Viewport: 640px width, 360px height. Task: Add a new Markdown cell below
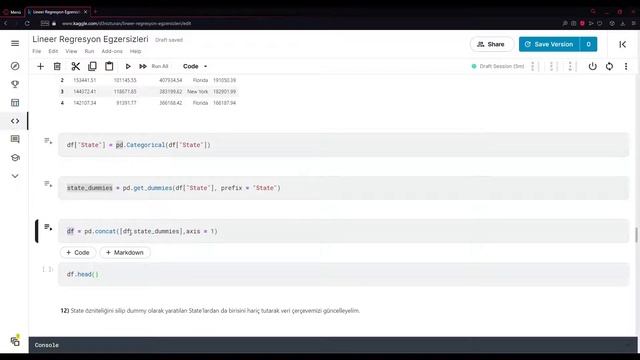click(x=125, y=253)
